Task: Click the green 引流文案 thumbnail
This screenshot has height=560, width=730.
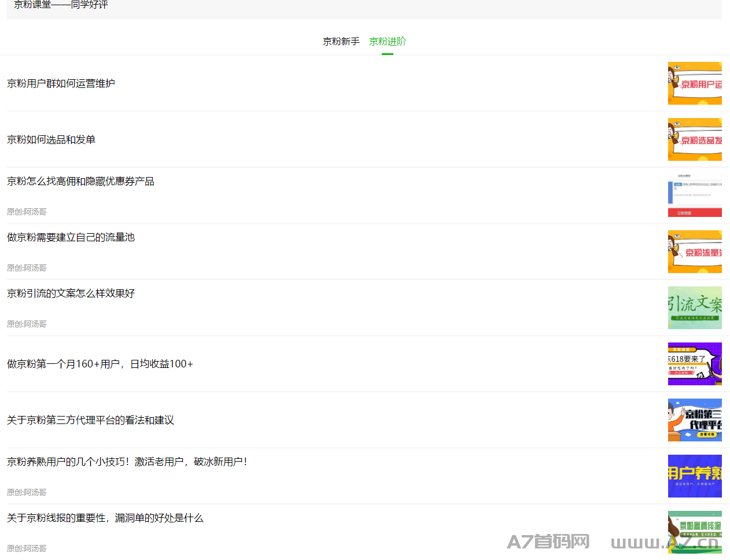Action: (x=695, y=308)
